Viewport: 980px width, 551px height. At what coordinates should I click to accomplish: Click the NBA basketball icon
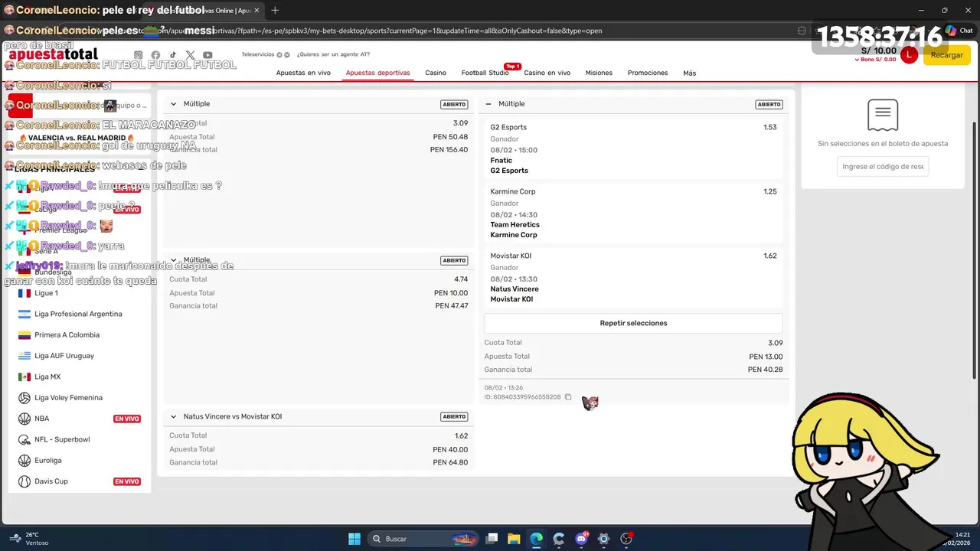[24, 419]
